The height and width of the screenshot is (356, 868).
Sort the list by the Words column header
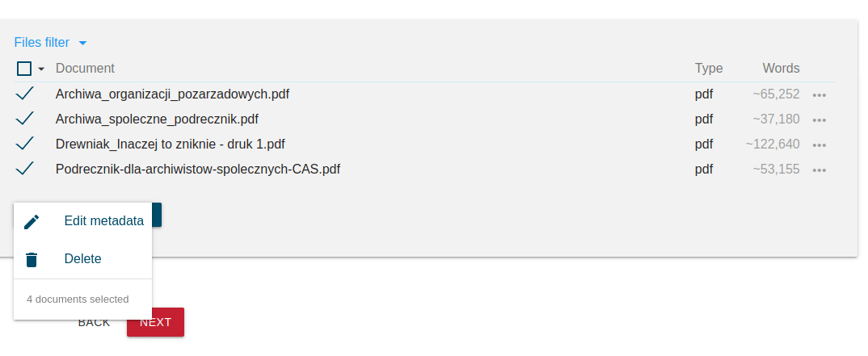click(x=781, y=68)
